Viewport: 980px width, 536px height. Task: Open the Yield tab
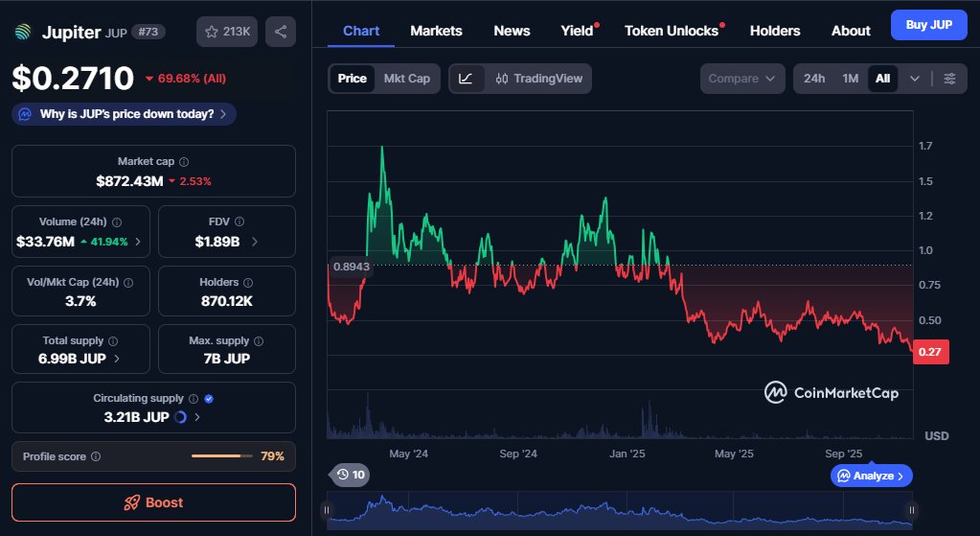pos(578,31)
